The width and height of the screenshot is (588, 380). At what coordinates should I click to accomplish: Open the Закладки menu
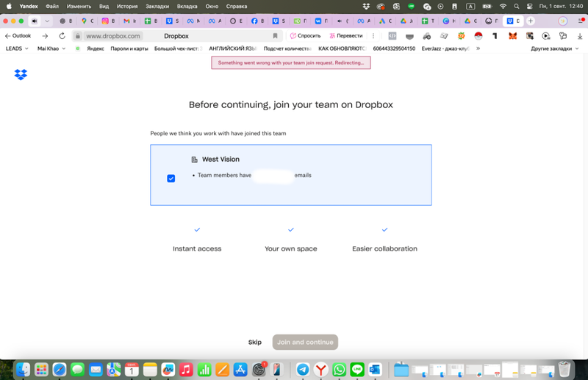pyautogui.click(x=157, y=7)
